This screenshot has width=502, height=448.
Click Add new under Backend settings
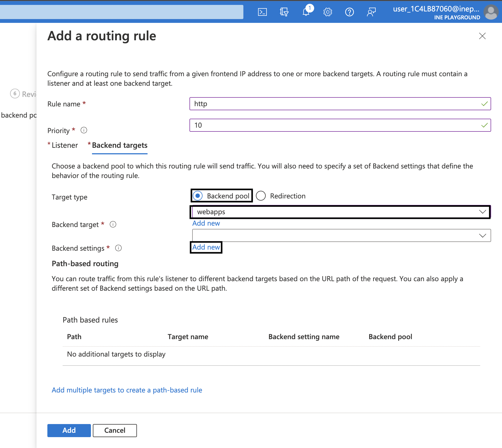pyautogui.click(x=206, y=247)
